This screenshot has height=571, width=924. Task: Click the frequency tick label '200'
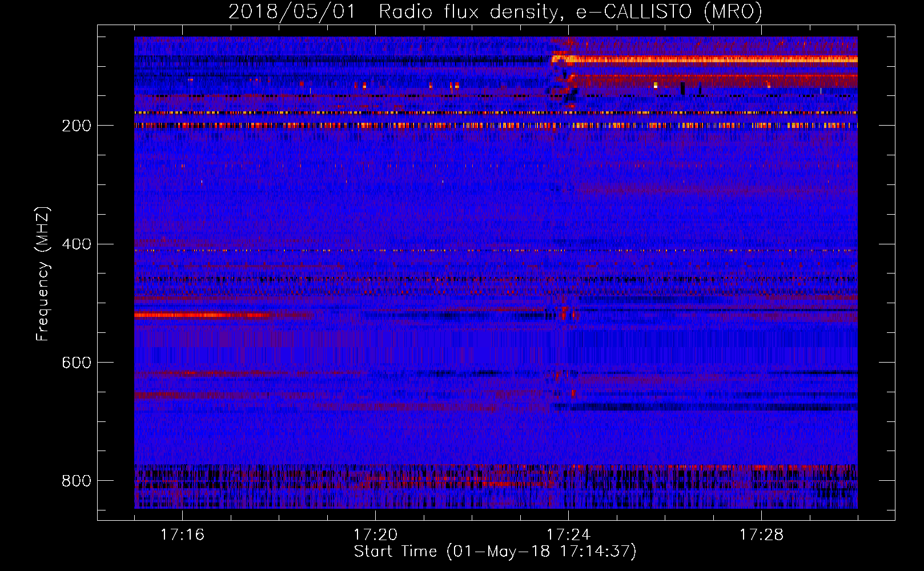pos(77,126)
